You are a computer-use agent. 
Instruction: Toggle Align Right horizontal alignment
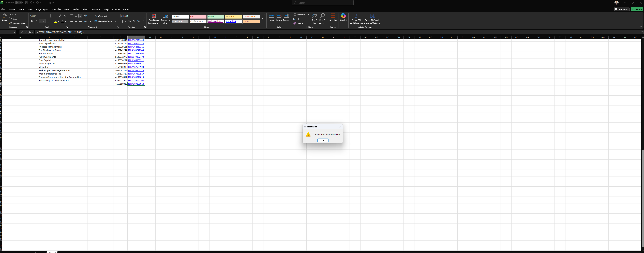click(x=80, y=21)
